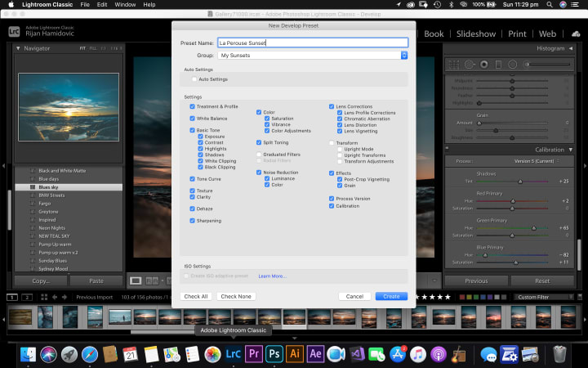Open Photoshop in the Dock
The height and width of the screenshot is (368, 588).
click(x=274, y=354)
